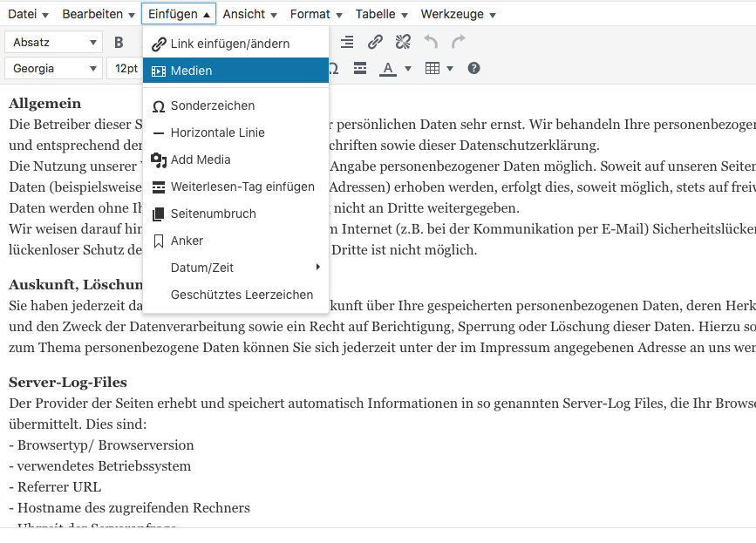Image resolution: width=756 pixels, height=543 pixels.
Task: Expand the Georgia font family dropdown
Action: pyautogui.click(x=53, y=68)
